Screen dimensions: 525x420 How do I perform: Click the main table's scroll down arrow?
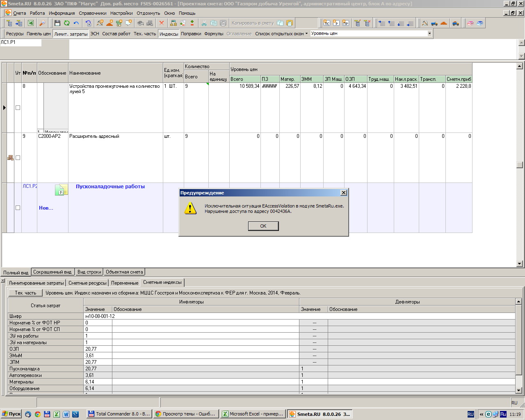pos(520,263)
